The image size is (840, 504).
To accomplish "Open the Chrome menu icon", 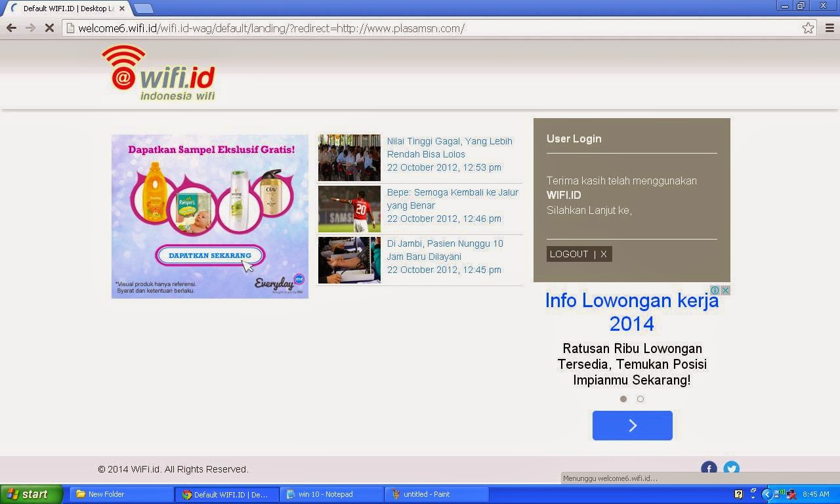I will pyautogui.click(x=829, y=28).
